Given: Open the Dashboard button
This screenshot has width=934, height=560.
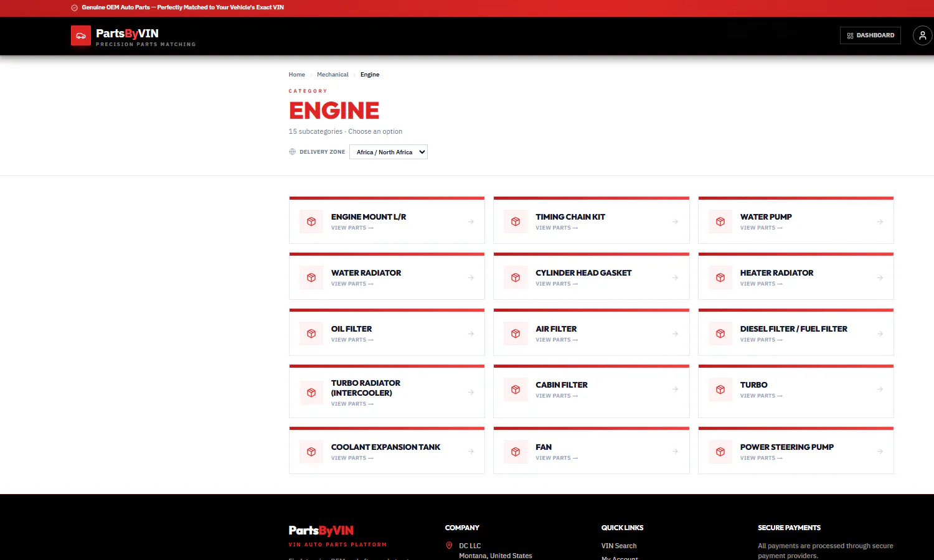Looking at the screenshot, I should click(870, 35).
